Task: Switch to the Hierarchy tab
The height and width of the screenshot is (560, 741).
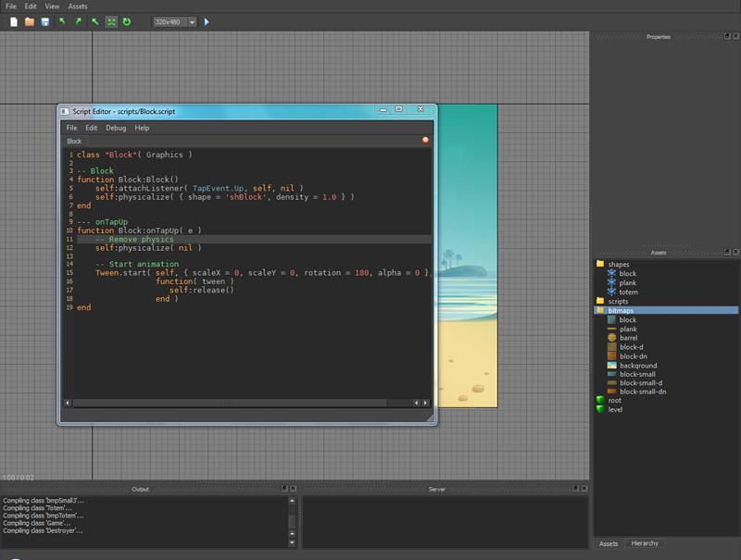Action: pyautogui.click(x=645, y=543)
